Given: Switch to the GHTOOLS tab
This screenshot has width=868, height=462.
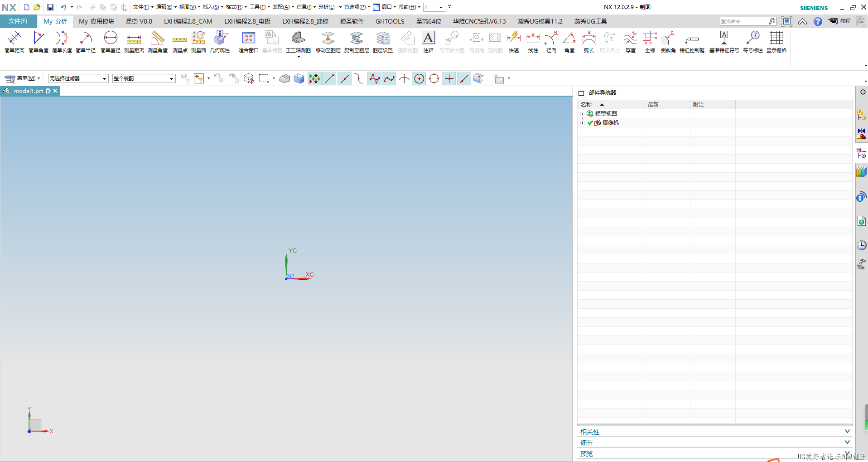Looking at the screenshot, I should [x=390, y=21].
